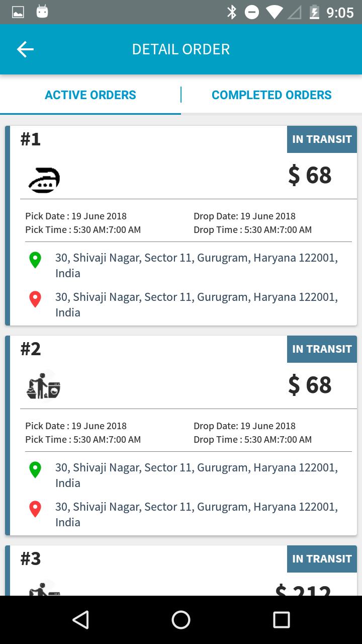Tap the $ 68 price on order #1

point(310,175)
